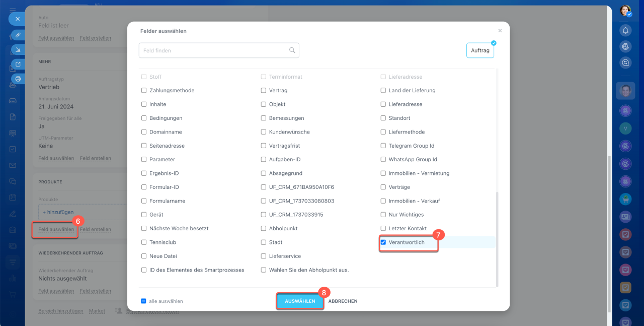Click the Auswählen button
The width and height of the screenshot is (644, 326).
pyautogui.click(x=300, y=301)
